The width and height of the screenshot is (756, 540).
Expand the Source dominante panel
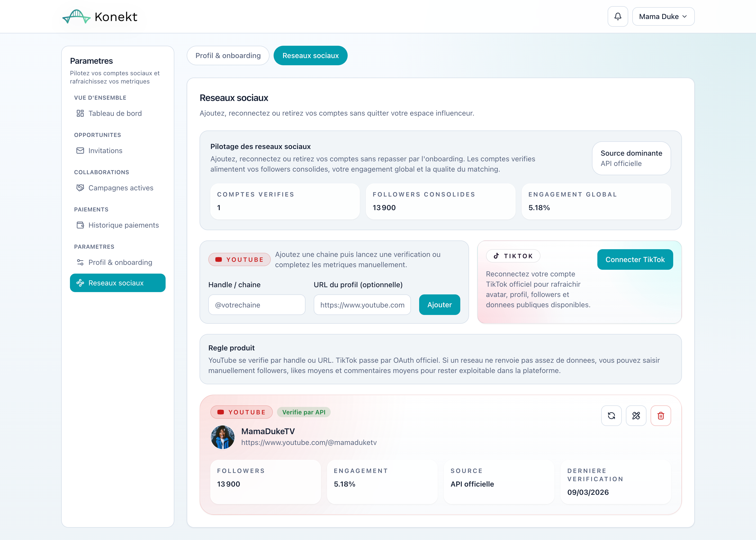tap(631, 158)
